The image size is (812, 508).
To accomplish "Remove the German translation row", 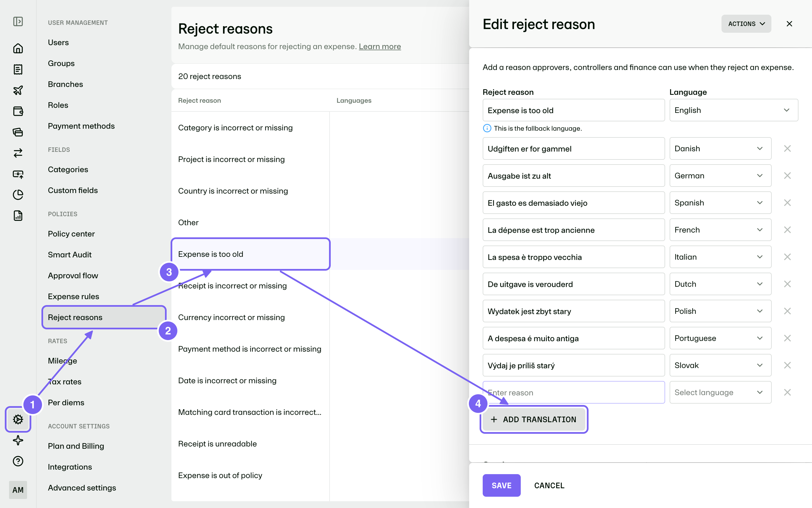I will coord(787,176).
